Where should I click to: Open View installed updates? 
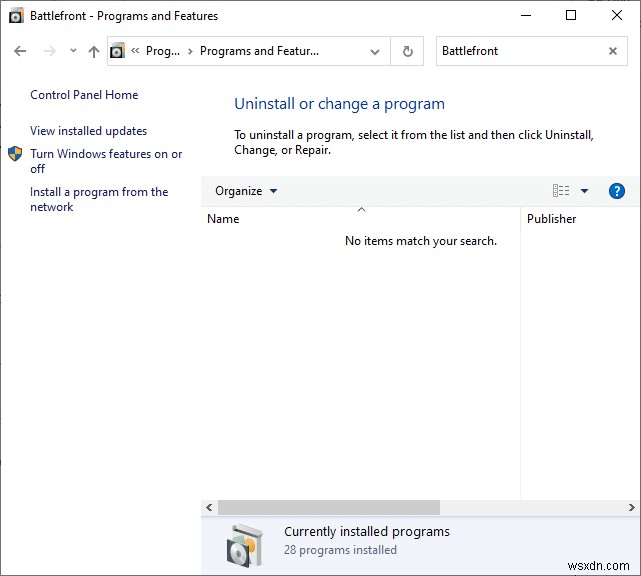click(88, 131)
